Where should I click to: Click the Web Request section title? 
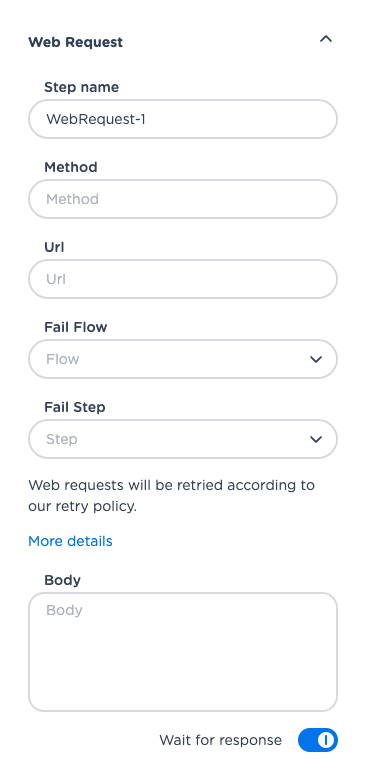75,42
